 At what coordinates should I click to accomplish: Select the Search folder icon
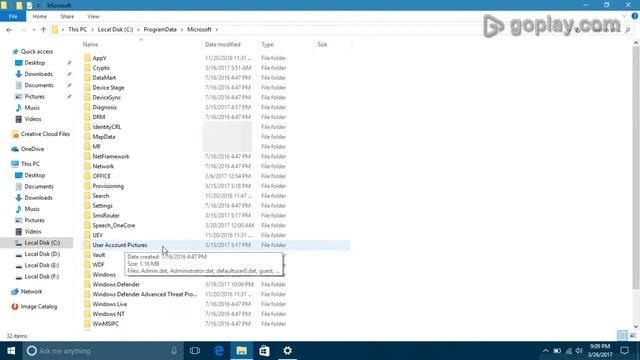pyautogui.click(x=87, y=196)
